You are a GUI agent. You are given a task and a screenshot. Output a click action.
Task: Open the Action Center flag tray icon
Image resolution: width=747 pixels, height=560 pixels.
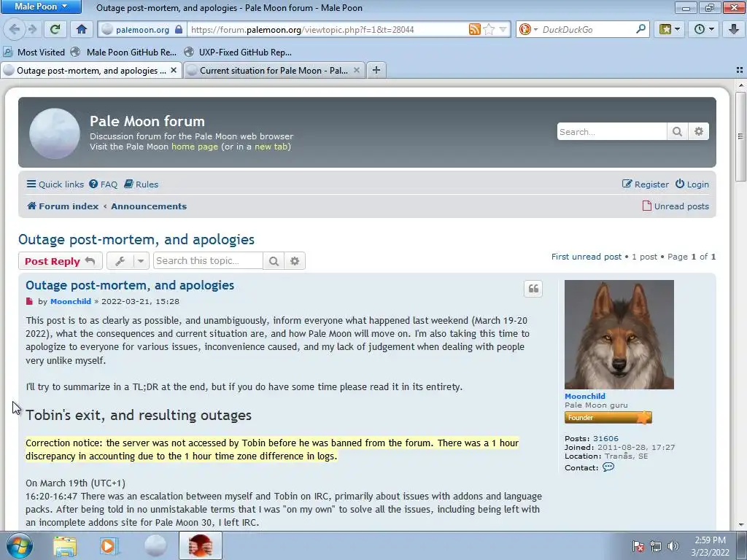pyautogui.click(x=638, y=546)
